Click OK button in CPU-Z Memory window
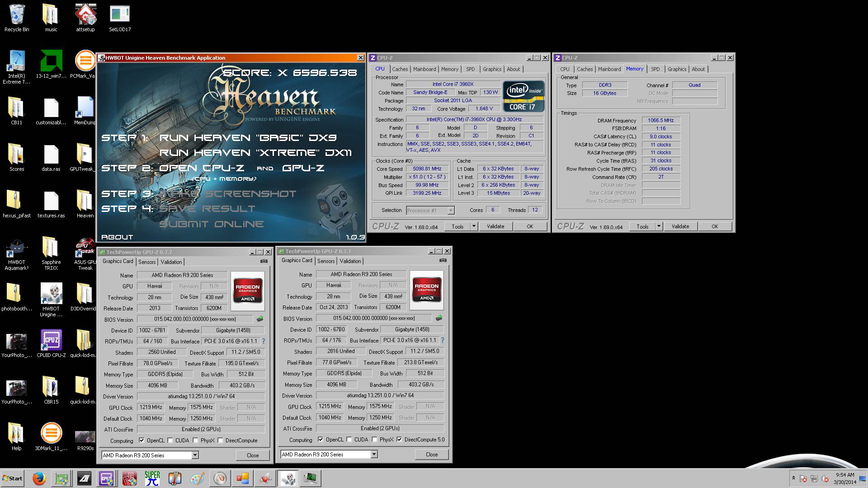Screen dimensions: 868x488 (715, 226)
